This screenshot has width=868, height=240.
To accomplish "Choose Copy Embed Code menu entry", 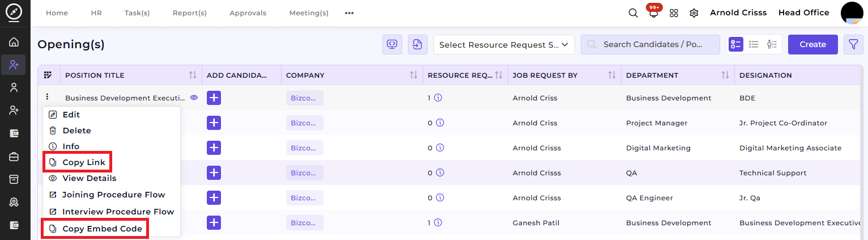I will click(96, 229).
